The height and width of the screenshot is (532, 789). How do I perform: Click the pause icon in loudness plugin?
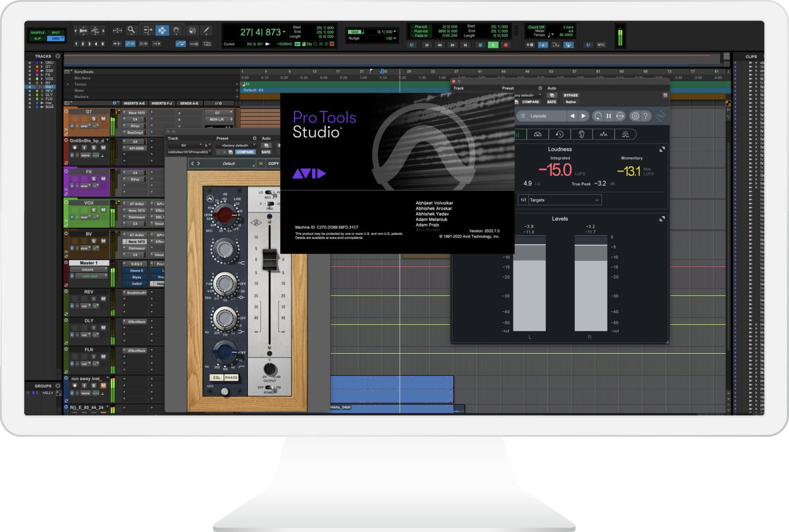pyautogui.click(x=609, y=116)
